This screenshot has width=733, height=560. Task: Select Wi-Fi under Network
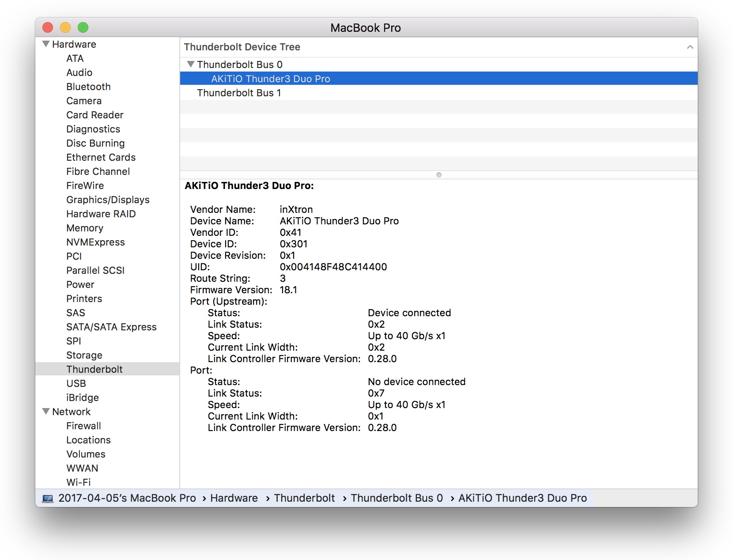coord(79,482)
